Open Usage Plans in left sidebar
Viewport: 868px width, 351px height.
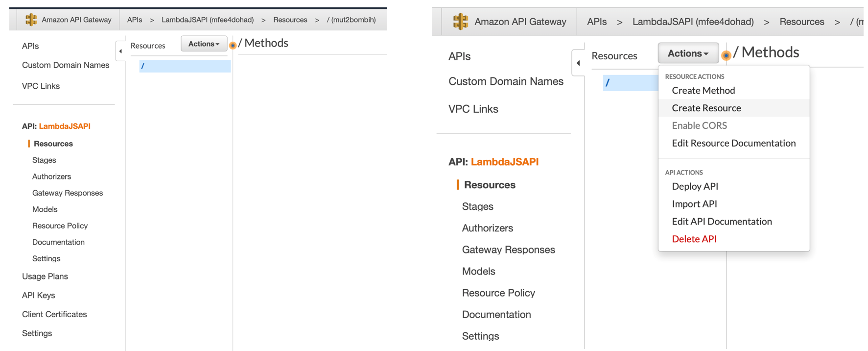pos(45,276)
